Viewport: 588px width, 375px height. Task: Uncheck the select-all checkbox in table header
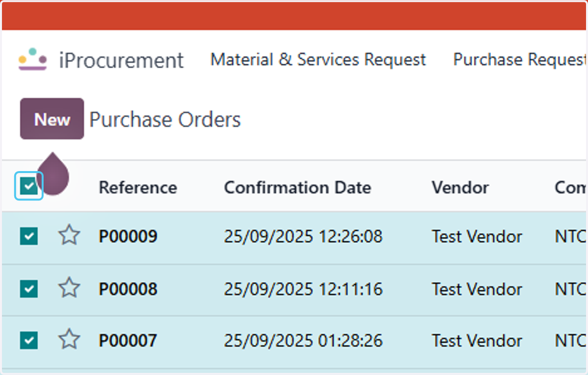(x=29, y=186)
